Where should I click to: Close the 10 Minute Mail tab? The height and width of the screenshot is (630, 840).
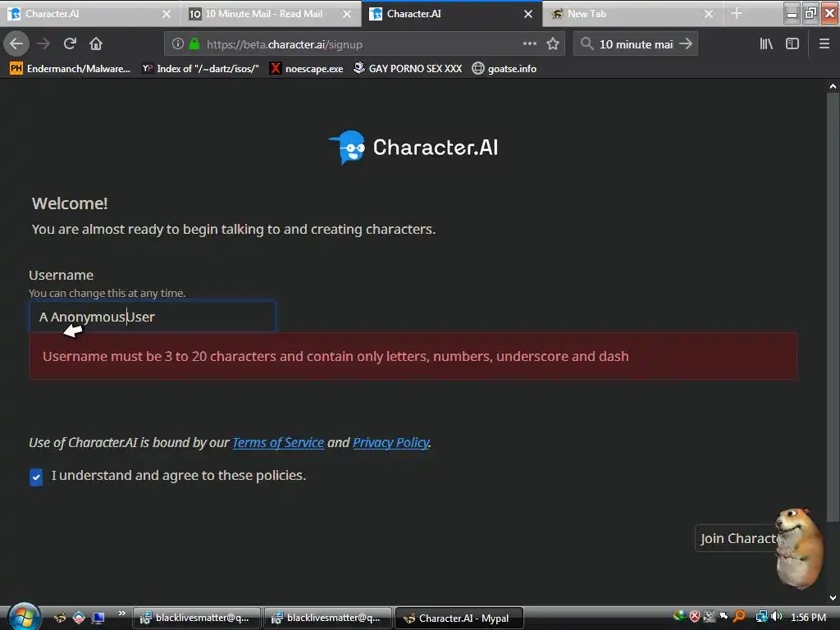coord(347,14)
